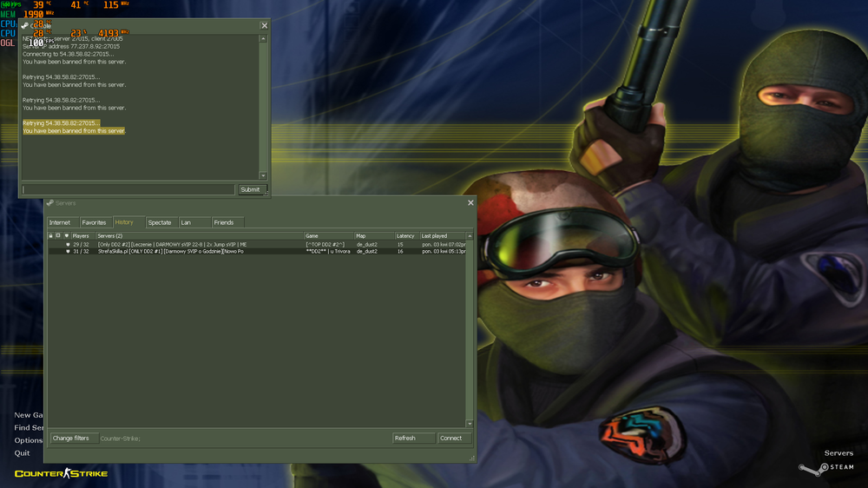Click latency value 16 in server list
Screen dimensions: 868x488
click(x=399, y=252)
